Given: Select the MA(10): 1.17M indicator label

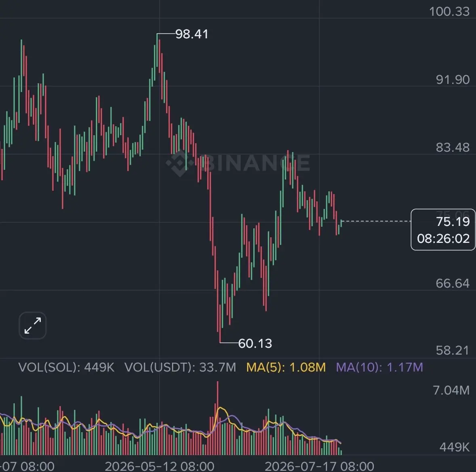Looking at the screenshot, I should (380, 368).
